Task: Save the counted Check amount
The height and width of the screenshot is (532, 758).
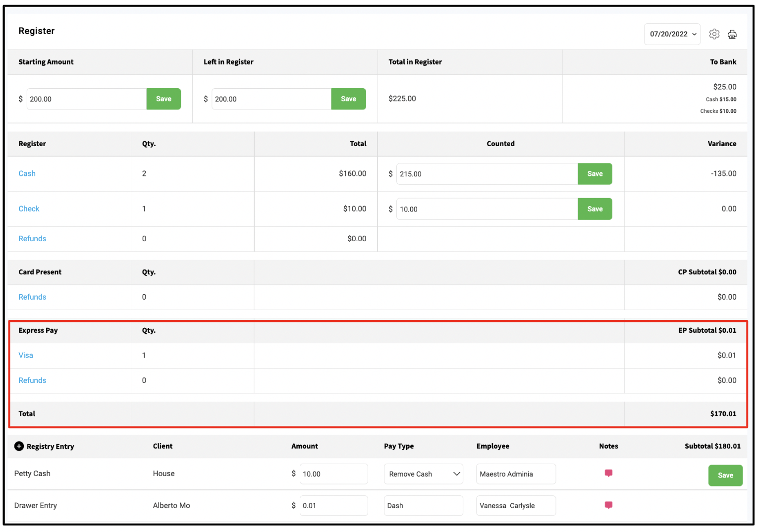Action: click(x=595, y=209)
